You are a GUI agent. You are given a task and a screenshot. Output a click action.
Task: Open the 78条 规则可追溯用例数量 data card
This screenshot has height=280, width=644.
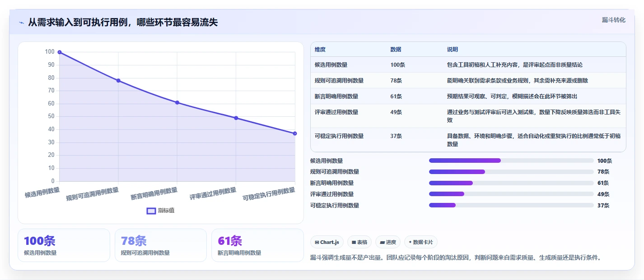tap(161, 245)
